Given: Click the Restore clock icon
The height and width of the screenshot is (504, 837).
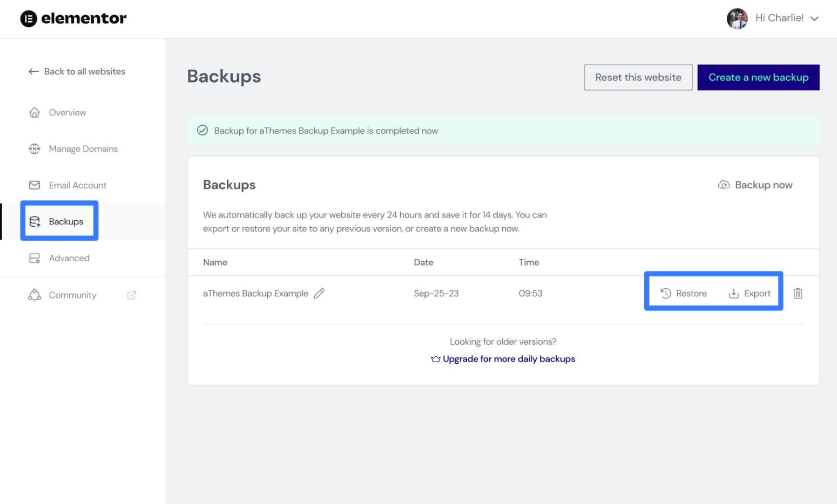Looking at the screenshot, I should click(x=666, y=293).
